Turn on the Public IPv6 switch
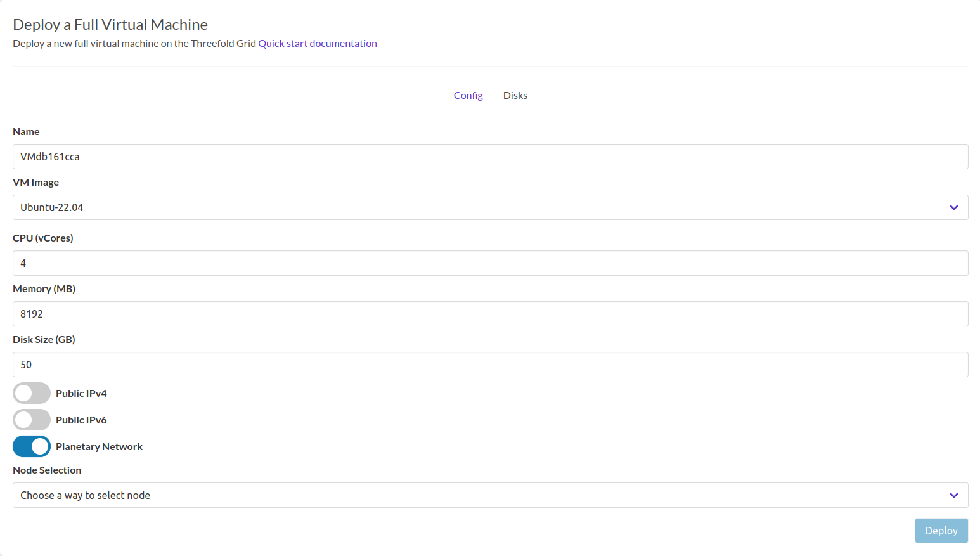This screenshot has height=556, width=980. click(32, 420)
